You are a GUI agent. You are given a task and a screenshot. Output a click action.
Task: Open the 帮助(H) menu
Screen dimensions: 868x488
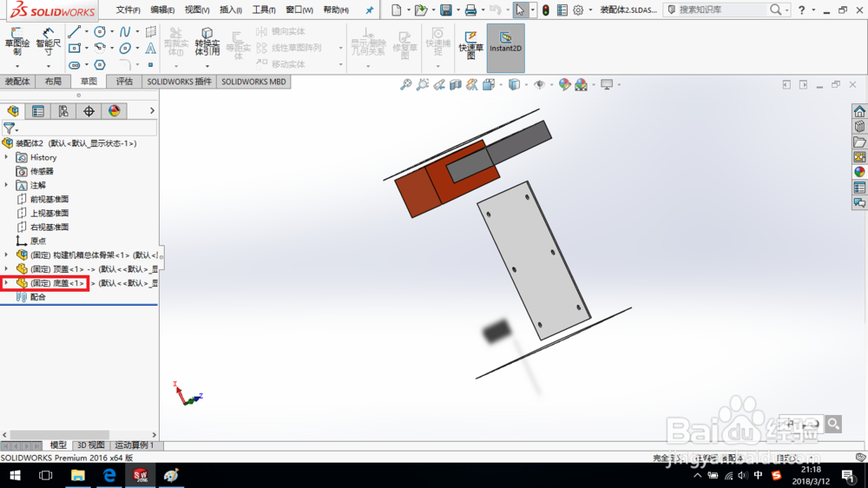pos(336,10)
